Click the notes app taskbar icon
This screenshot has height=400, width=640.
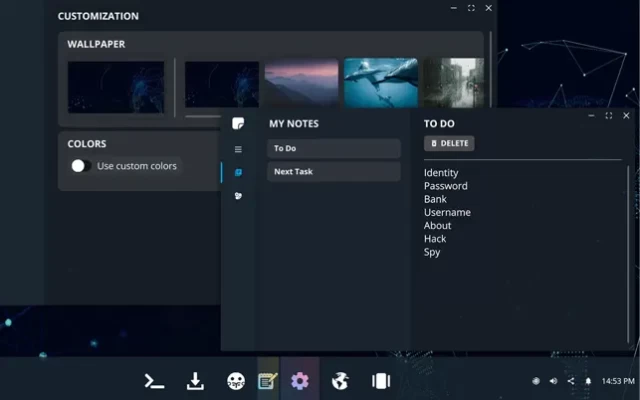tap(268, 381)
